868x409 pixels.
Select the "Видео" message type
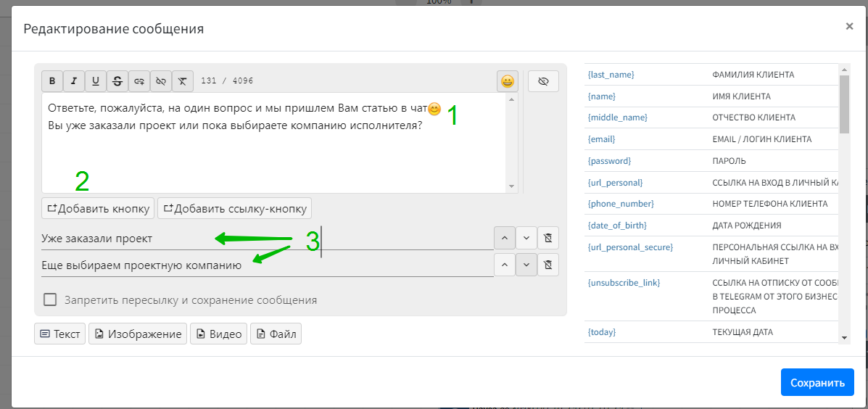218,334
